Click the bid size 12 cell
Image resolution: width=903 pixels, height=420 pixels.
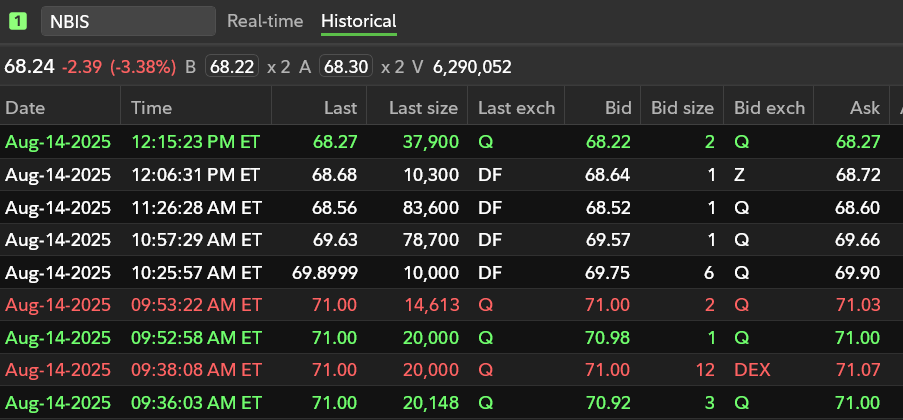705,369
